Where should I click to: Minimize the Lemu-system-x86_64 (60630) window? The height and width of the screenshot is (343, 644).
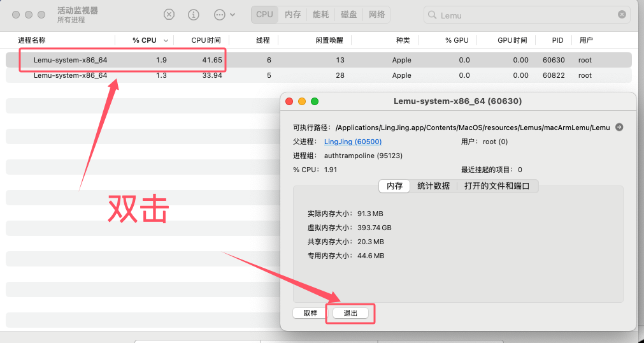point(302,101)
